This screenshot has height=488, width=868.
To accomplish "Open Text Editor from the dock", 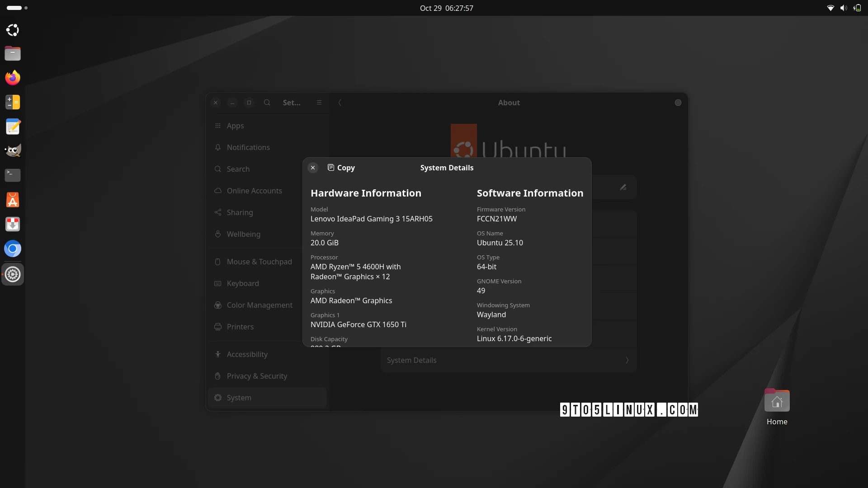I will coord(13,127).
